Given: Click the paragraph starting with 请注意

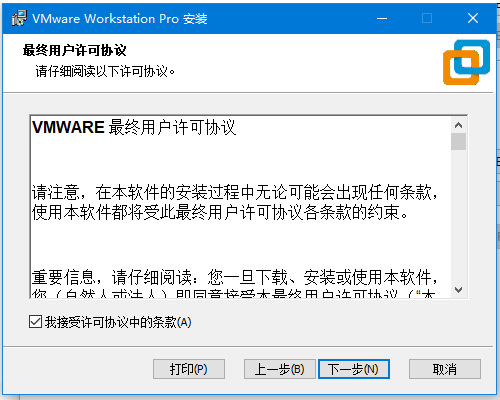Looking at the screenshot, I should coord(235,202).
